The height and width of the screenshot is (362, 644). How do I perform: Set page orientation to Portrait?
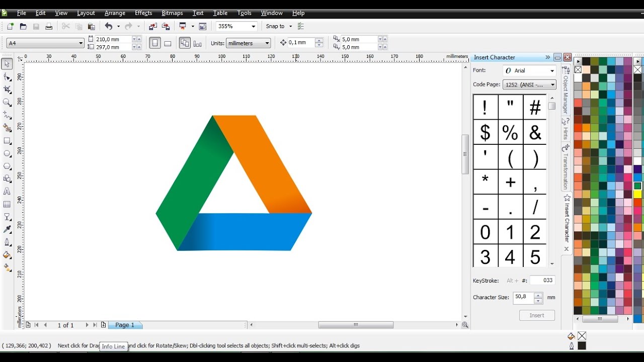click(x=155, y=43)
